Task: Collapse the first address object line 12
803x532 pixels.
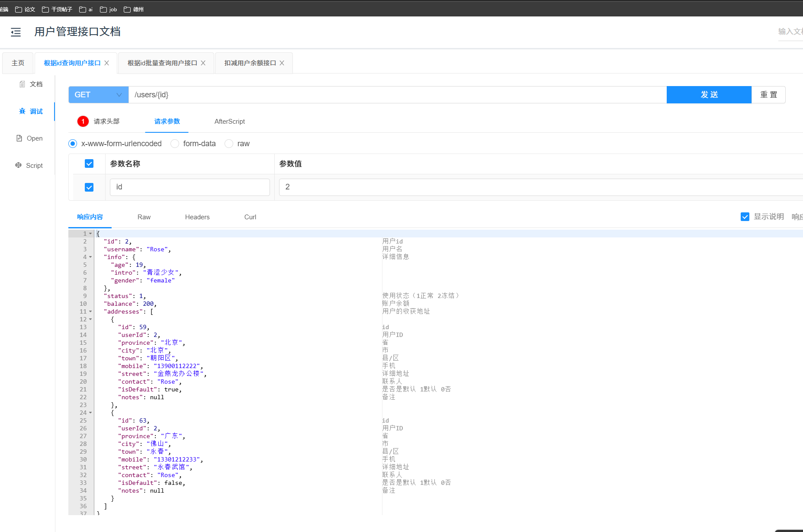Action: [x=90, y=319]
